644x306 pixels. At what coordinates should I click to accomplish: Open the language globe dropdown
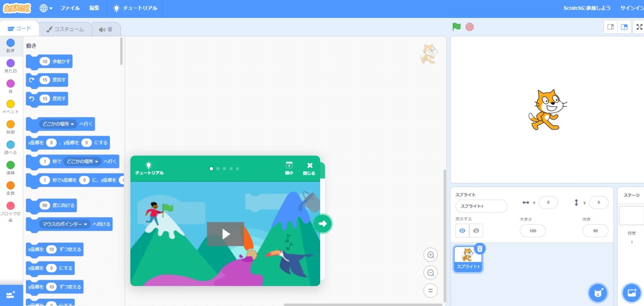tap(45, 8)
